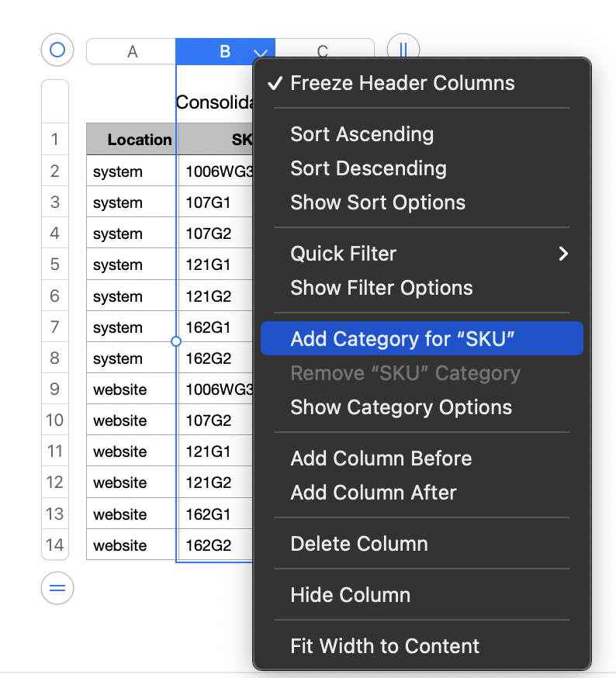Choose Add Column After
616x678 pixels.
[373, 493]
